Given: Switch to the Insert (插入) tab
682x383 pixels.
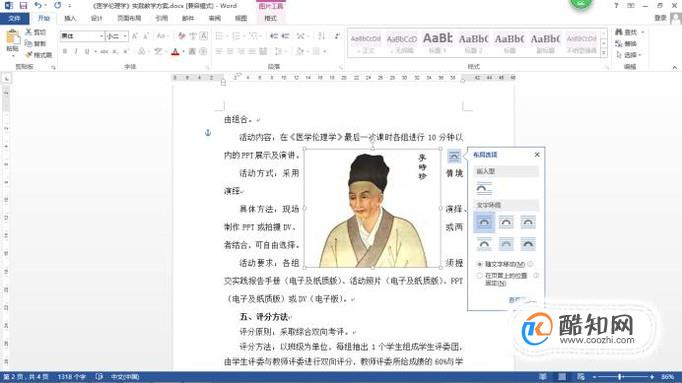Looking at the screenshot, I should (x=70, y=18).
